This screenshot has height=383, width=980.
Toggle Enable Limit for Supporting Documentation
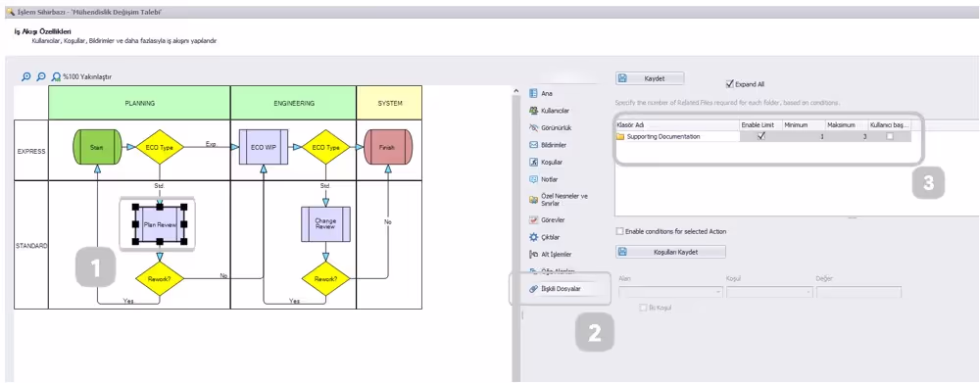760,136
